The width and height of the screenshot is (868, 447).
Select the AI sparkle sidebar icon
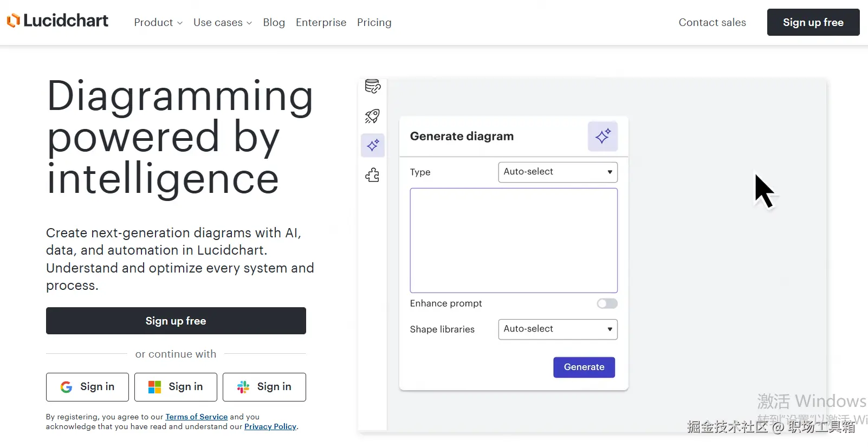pyautogui.click(x=373, y=145)
